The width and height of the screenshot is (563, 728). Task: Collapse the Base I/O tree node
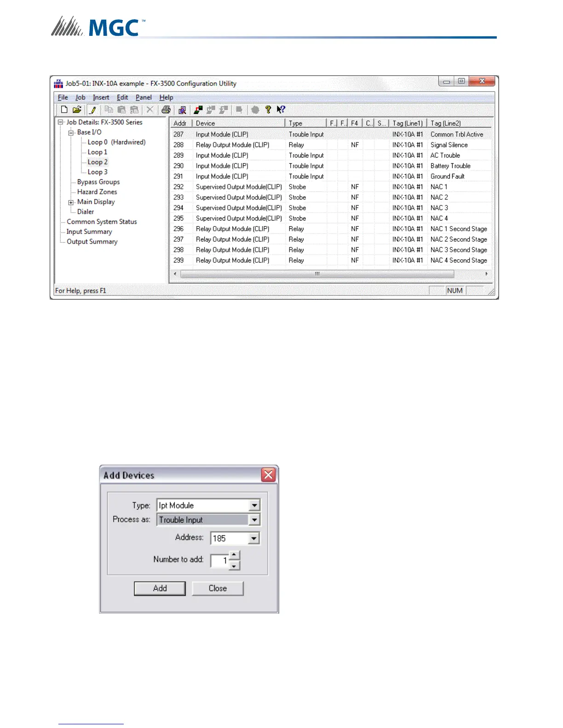click(71, 132)
